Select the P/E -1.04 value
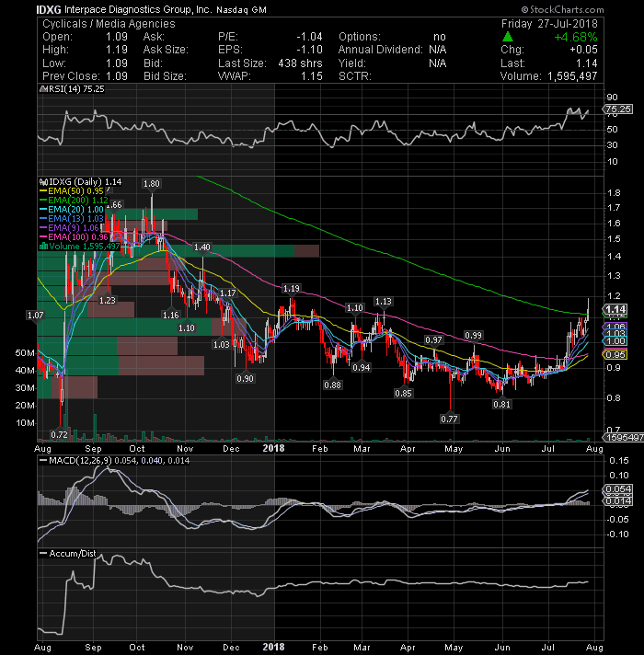644x655 pixels. tap(309, 37)
